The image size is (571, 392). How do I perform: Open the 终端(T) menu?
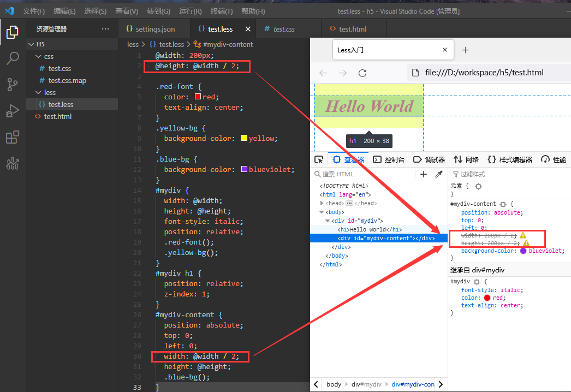tap(222, 11)
